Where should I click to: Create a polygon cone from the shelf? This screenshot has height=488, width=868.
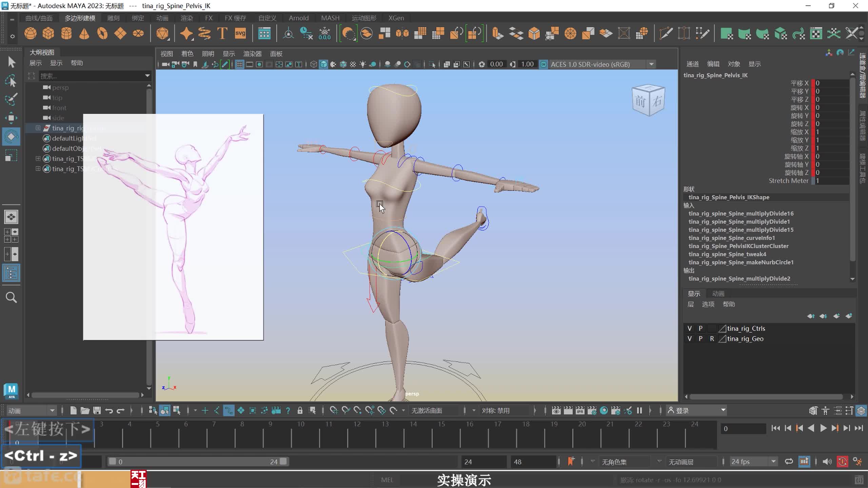pos(84,34)
